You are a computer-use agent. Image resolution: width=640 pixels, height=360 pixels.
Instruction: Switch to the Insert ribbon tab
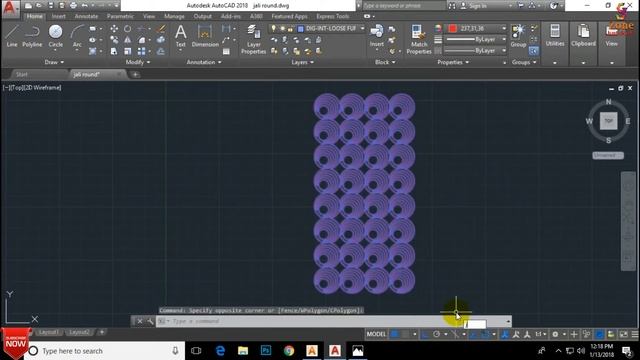coord(58,16)
